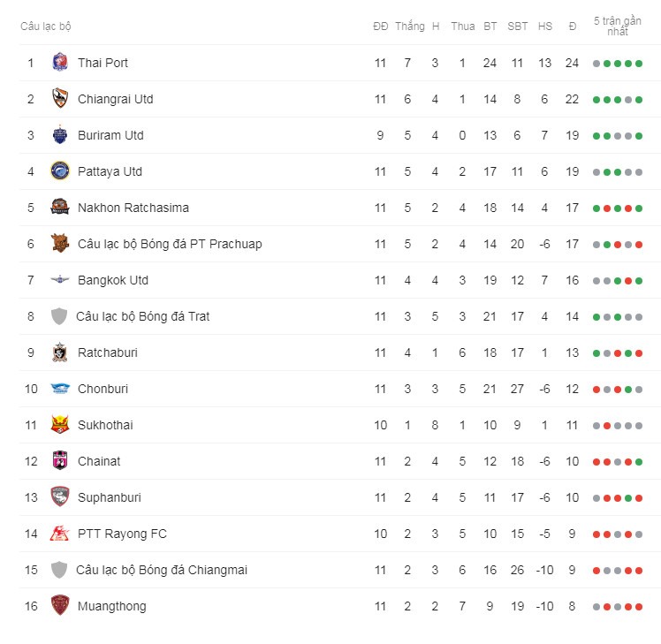Select Câu lạc bộ Bóng đá Chiangmai
The width and height of the screenshot is (661, 644).
(162, 570)
